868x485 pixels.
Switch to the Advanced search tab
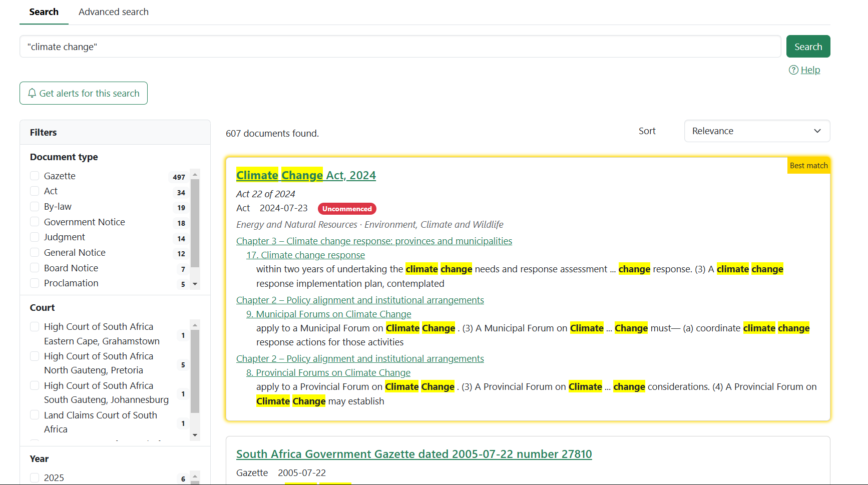(x=114, y=12)
